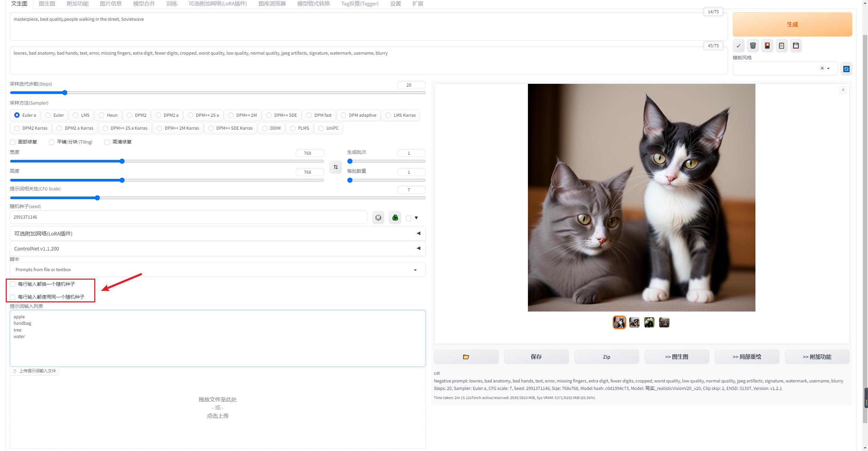This screenshot has width=868, height=451.
Task: Click the seed dice randomize icon
Action: [x=378, y=217]
